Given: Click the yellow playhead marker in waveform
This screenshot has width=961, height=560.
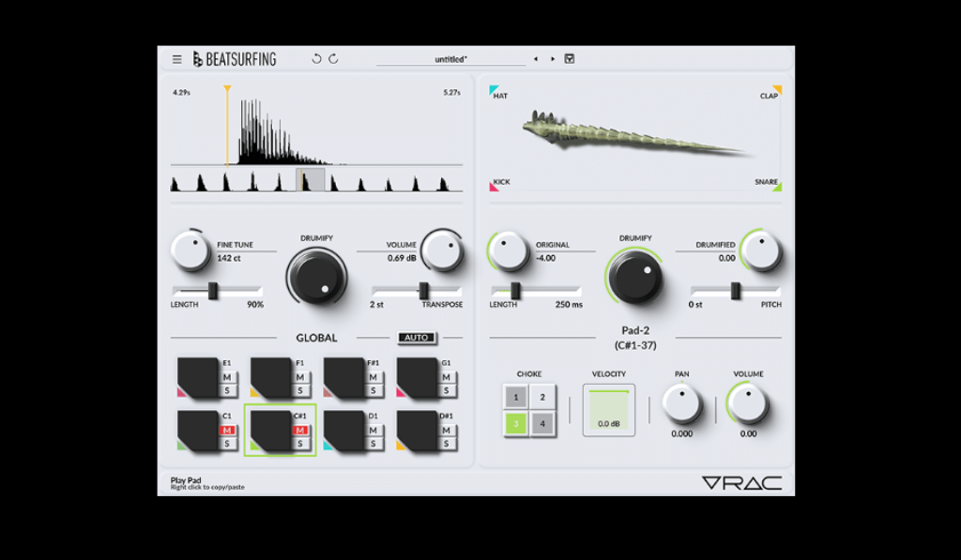Looking at the screenshot, I should [x=227, y=89].
